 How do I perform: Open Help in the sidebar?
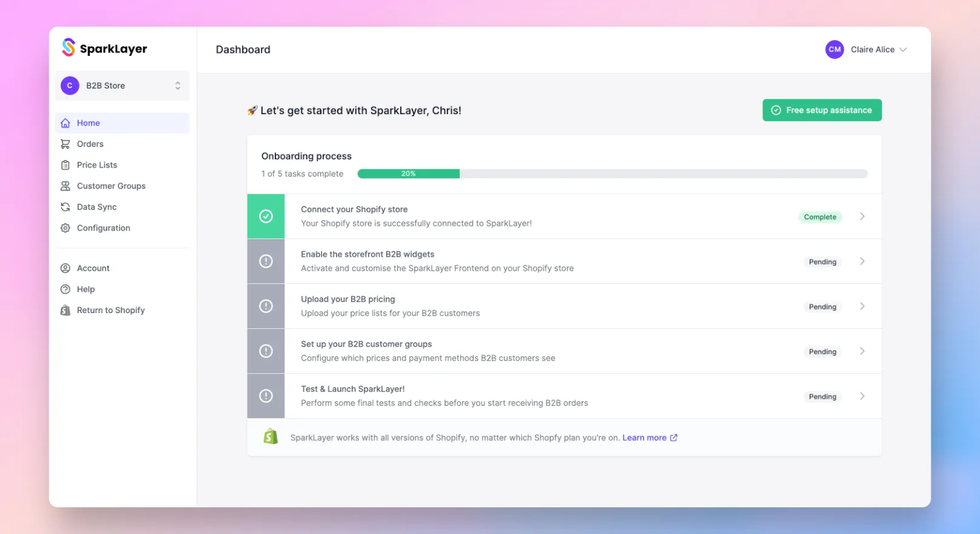click(x=122, y=289)
